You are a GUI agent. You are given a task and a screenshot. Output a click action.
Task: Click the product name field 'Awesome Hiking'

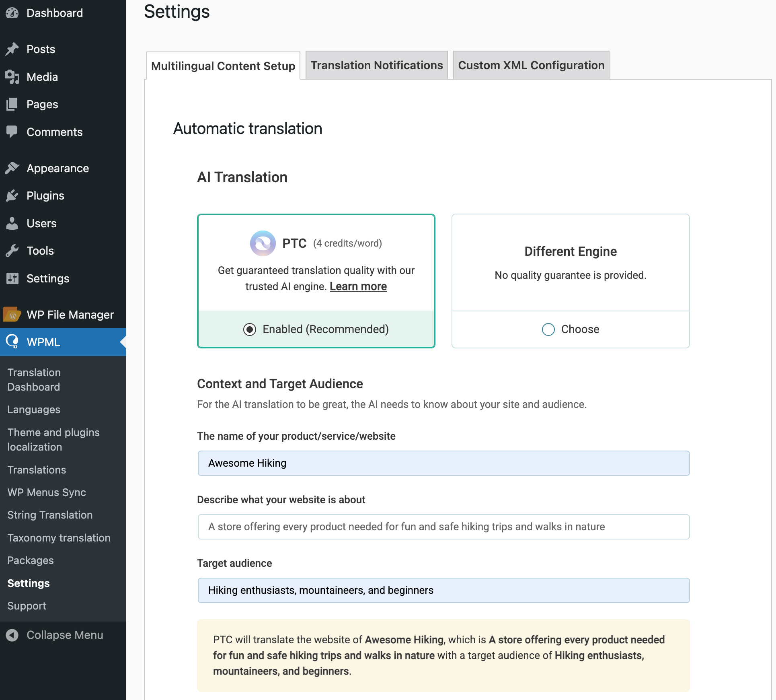click(443, 463)
